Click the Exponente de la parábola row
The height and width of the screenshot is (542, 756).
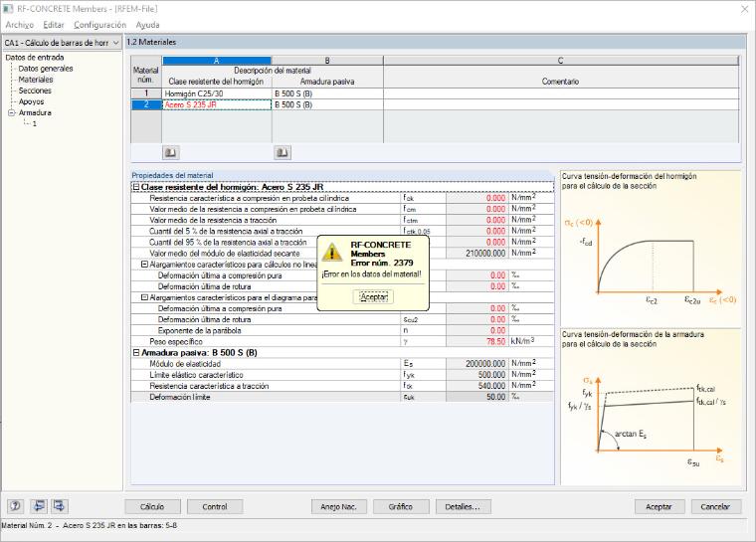coord(342,331)
